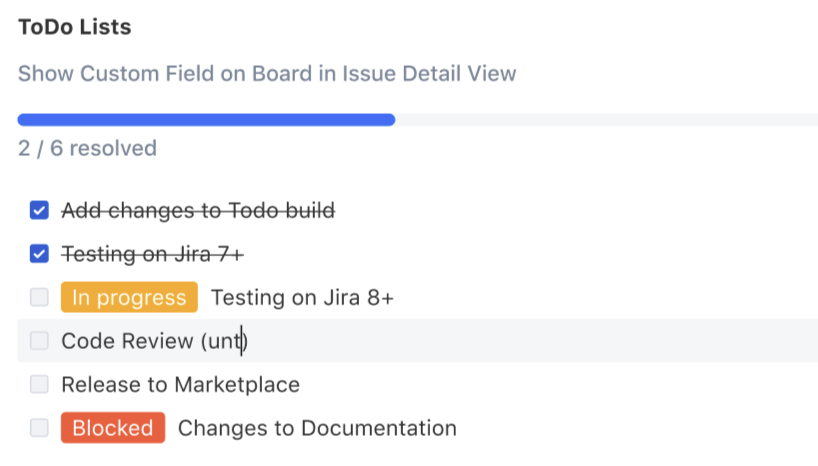The image size is (818, 466).
Task: Click the red 'Blocked' status label
Action: 112,428
